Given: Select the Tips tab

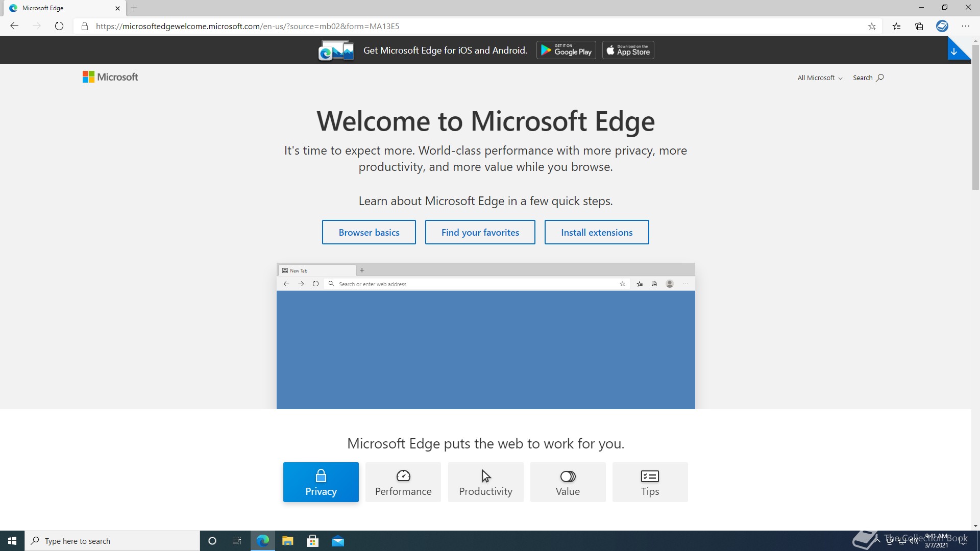Looking at the screenshot, I should pyautogui.click(x=650, y=482).
